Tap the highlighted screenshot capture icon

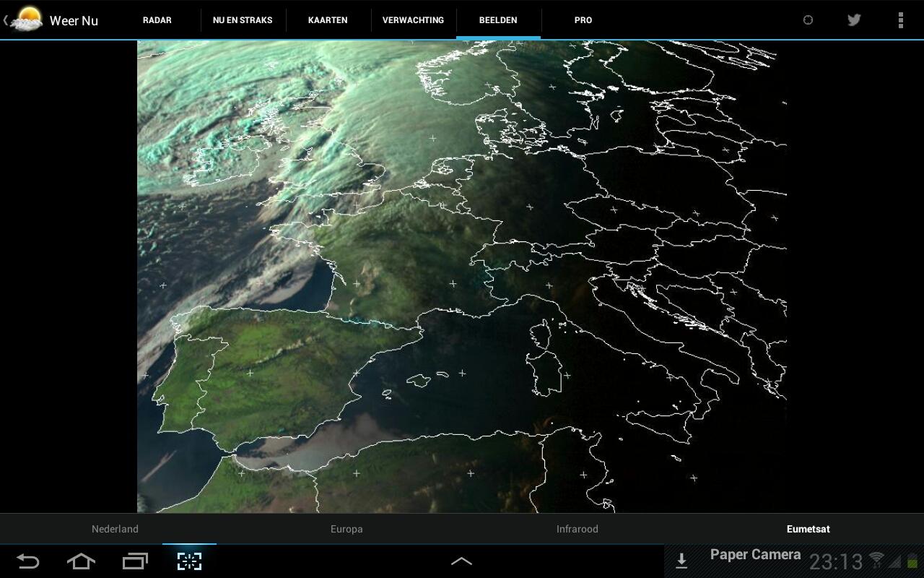pos(189,561)
